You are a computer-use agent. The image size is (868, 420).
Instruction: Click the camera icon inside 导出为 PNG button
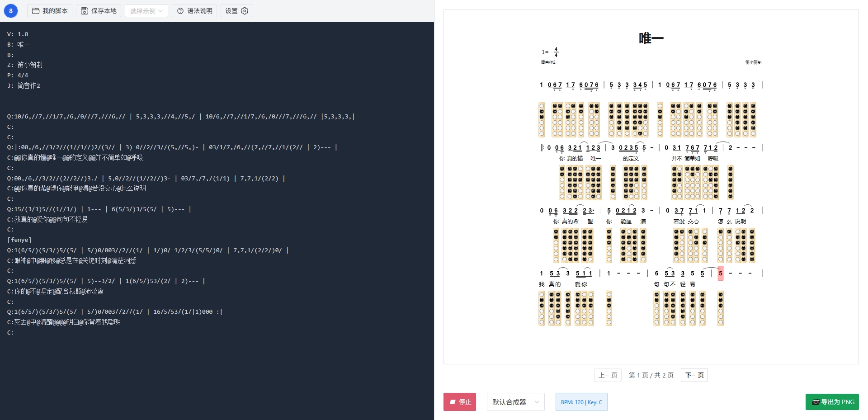pos(816,402)
